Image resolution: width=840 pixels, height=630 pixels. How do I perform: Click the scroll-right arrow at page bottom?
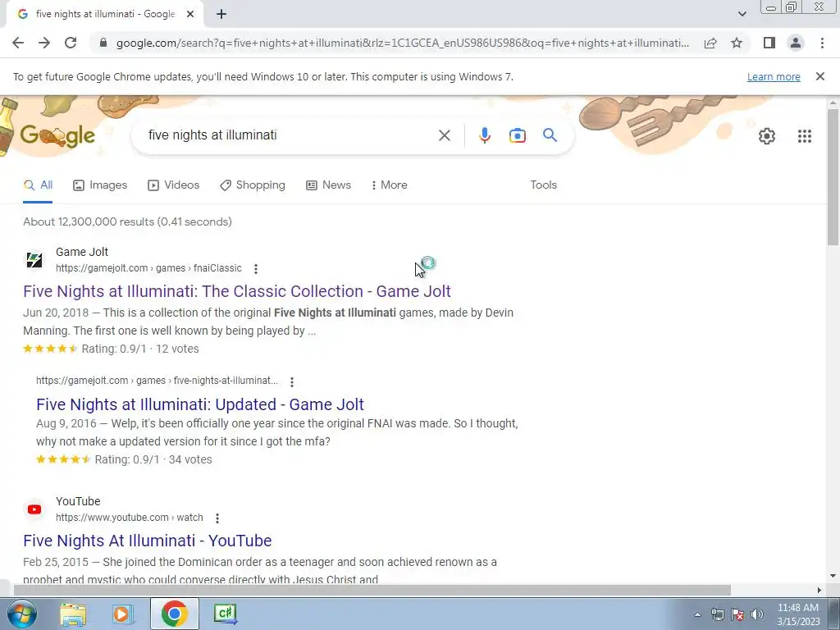pyautogui.click(x=819, y=590)
